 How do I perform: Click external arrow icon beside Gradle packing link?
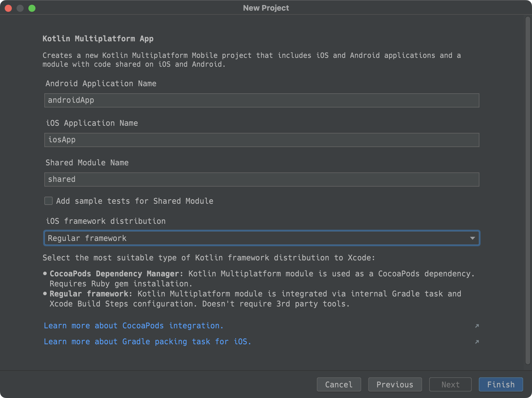coord(477,342)
